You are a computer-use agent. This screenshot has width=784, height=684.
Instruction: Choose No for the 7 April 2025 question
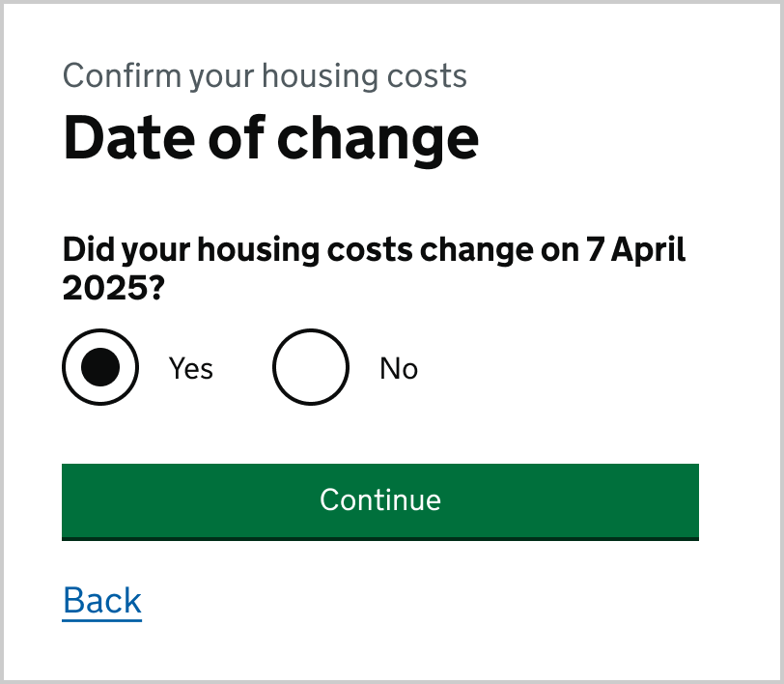[310, 367]
